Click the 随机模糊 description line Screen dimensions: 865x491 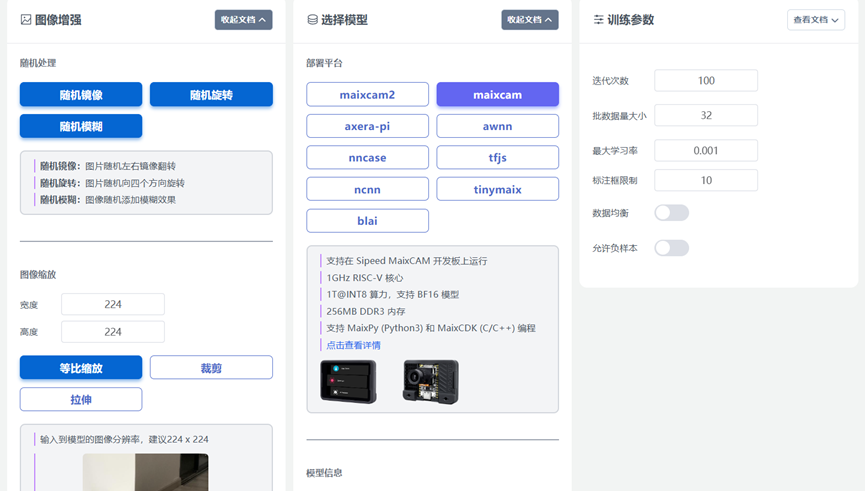coord(108,200)
